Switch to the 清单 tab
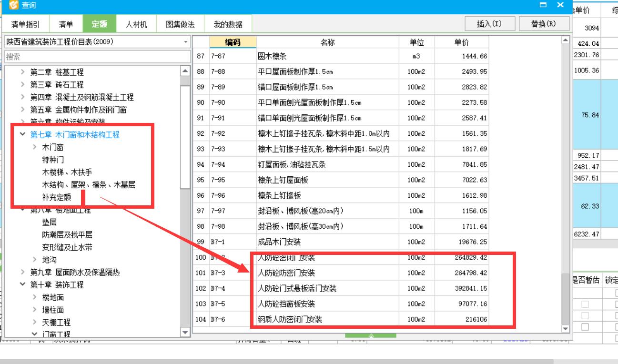This screenshot has height=364, width=618. coord(66,24)
